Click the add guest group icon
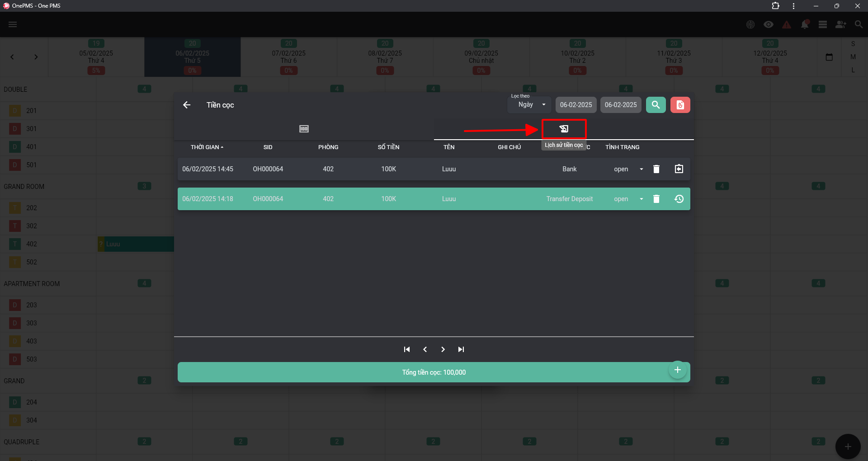Viewport: 868px width, 461px height. [x=841, y=24]
